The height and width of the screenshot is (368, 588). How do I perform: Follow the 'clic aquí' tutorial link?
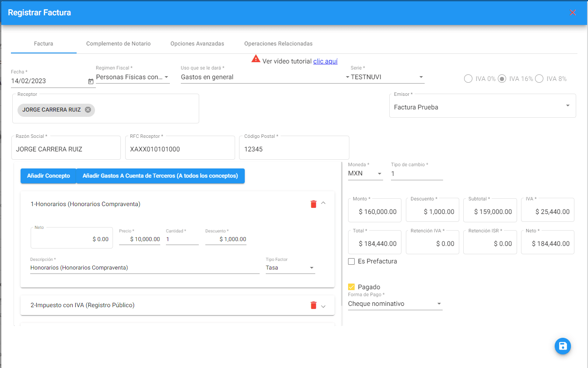pos(325,61)
